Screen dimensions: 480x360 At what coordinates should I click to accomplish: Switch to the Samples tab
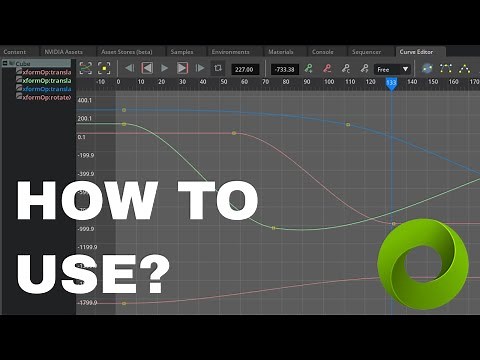click(x=182, y=52)
